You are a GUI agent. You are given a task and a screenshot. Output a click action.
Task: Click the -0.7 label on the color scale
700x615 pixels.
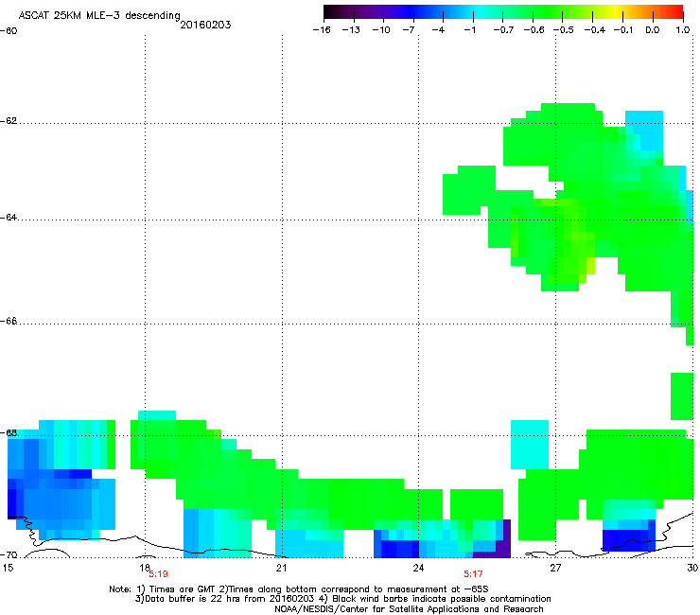(x=503, y=30)
